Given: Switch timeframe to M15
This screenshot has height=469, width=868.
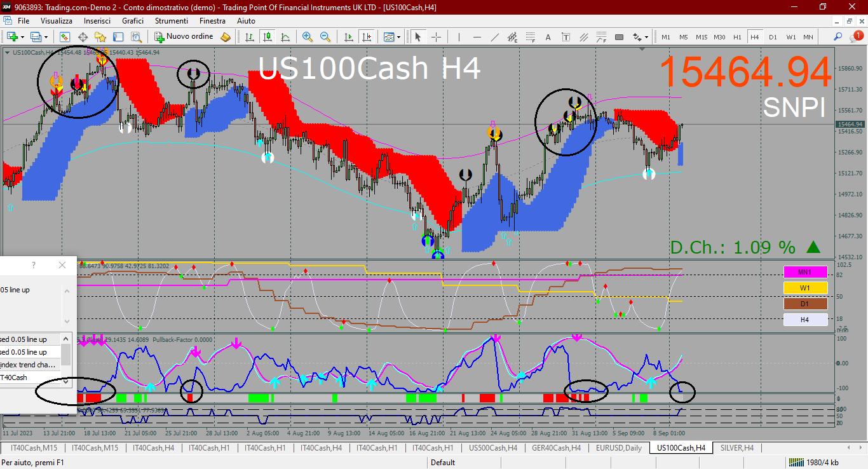Looking at the screenshot, I should point(702,37).
